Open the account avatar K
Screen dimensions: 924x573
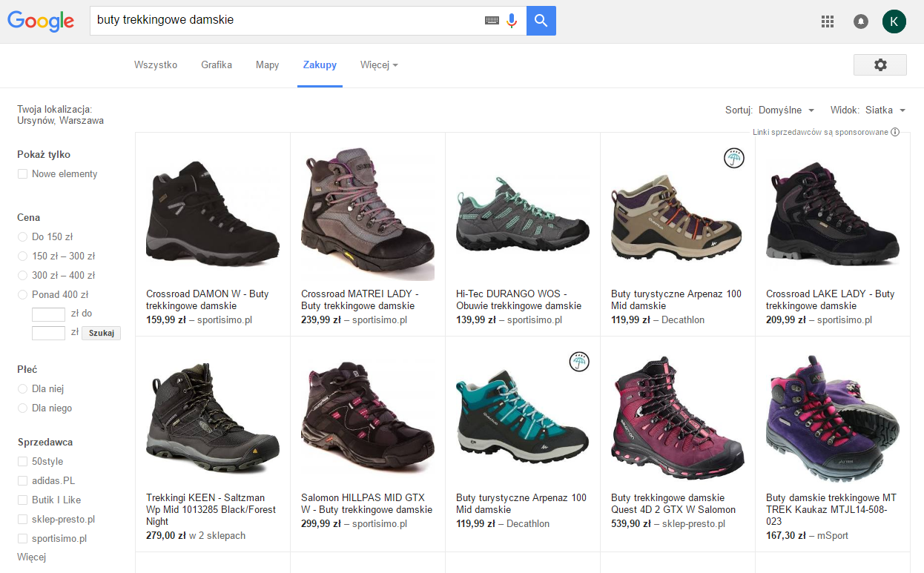pos(894,21)
